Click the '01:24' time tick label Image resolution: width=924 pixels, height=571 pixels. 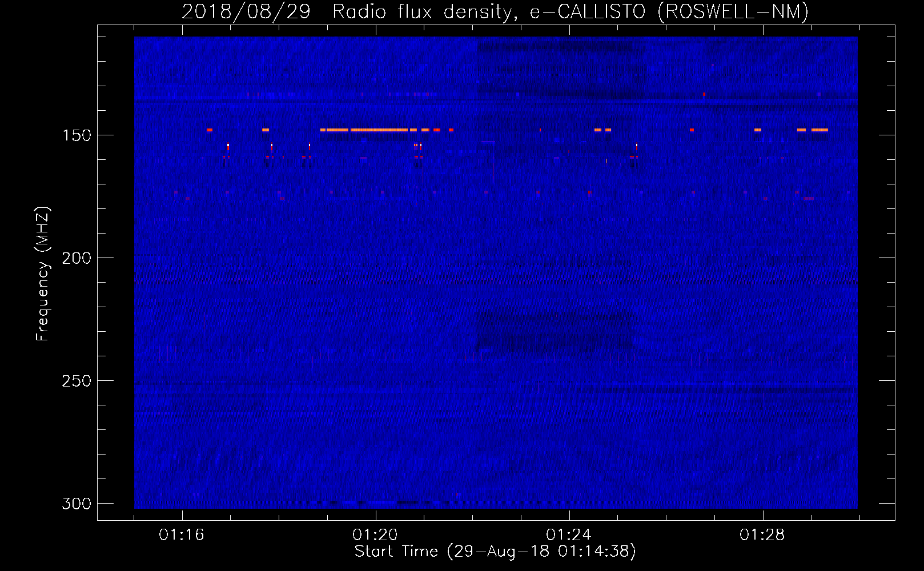click(569, 535)
